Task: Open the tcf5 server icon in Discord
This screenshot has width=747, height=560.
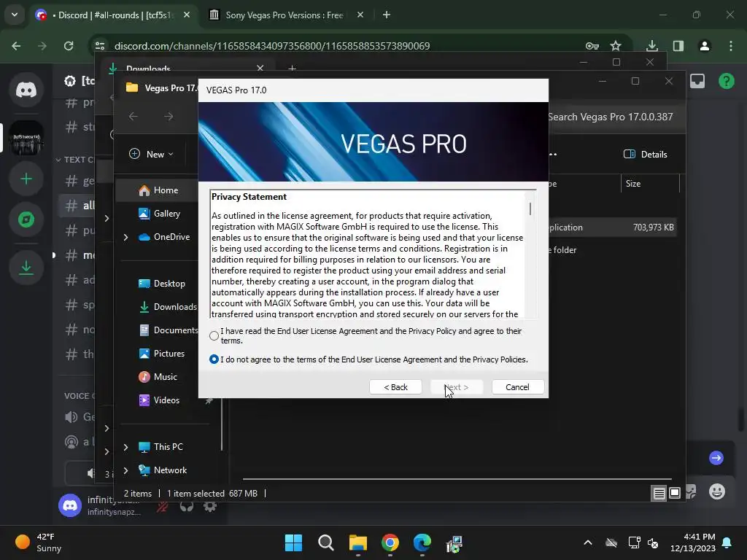Action: pos(26,138)
